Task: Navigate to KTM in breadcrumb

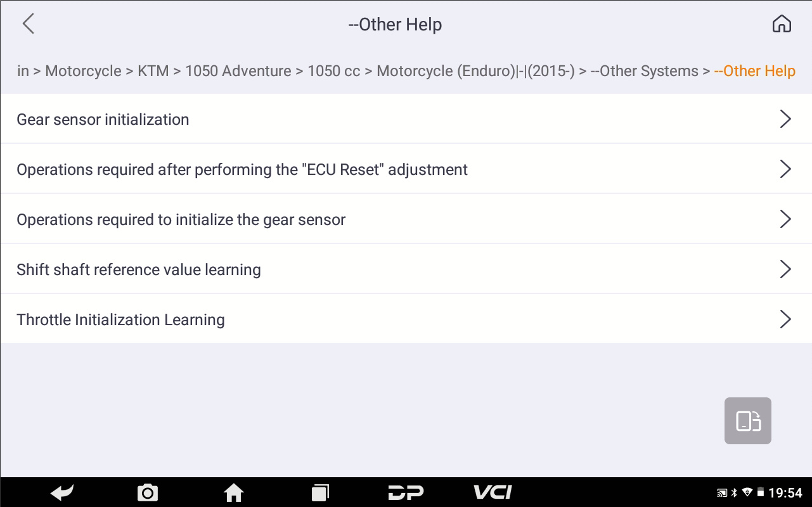Action: tap(153, 71)
